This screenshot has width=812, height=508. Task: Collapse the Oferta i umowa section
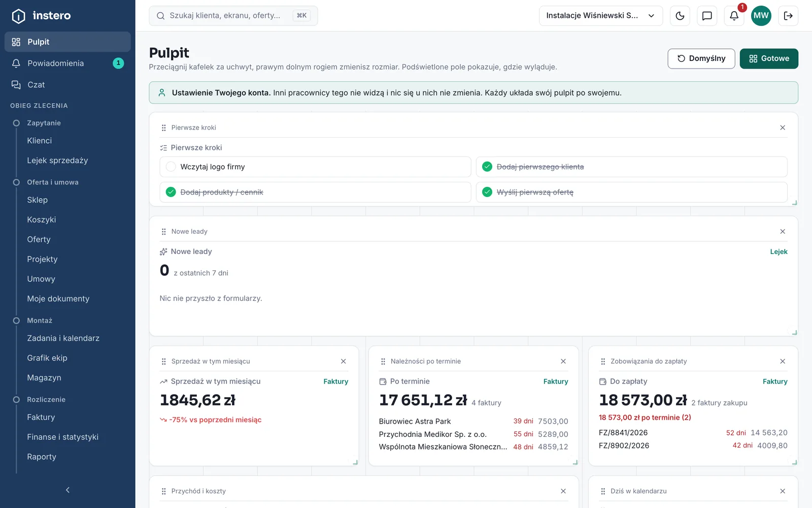pos(53,182)
